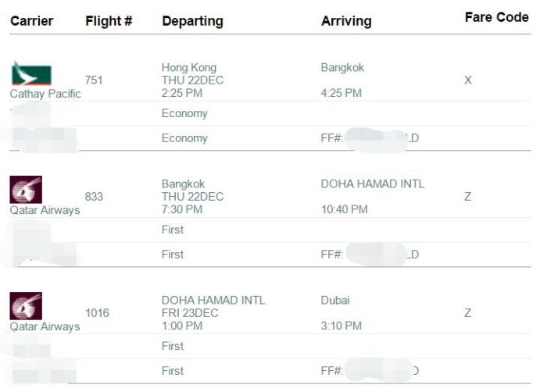Screen dimensions: 547x392
Task: Click the DOHA HAMAD INTL arrival for flight 833
Action: click(373, 184)
